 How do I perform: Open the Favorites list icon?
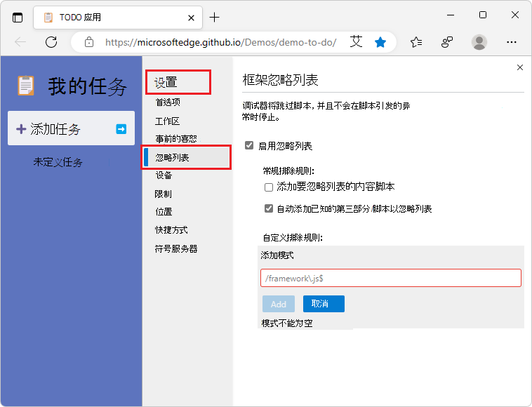coord(416,42)
